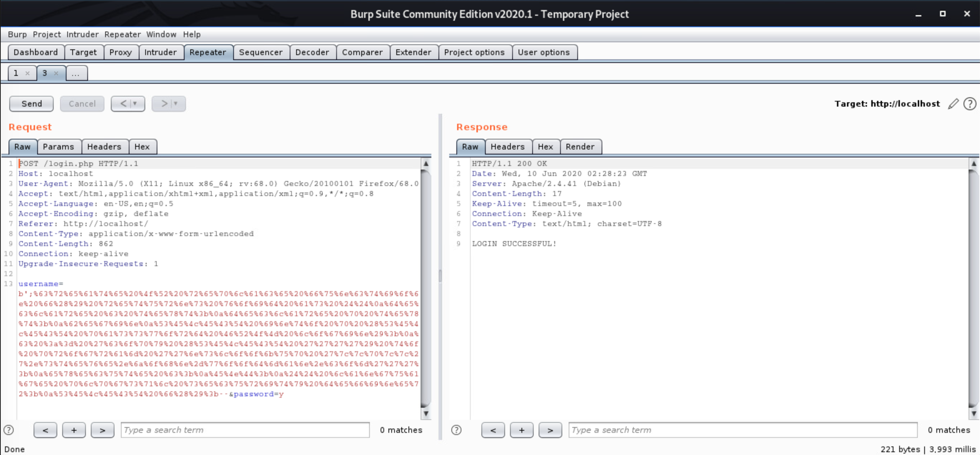Open the history back dropdown arrow
Screen dimensions: 980x455
click(135, 103)
